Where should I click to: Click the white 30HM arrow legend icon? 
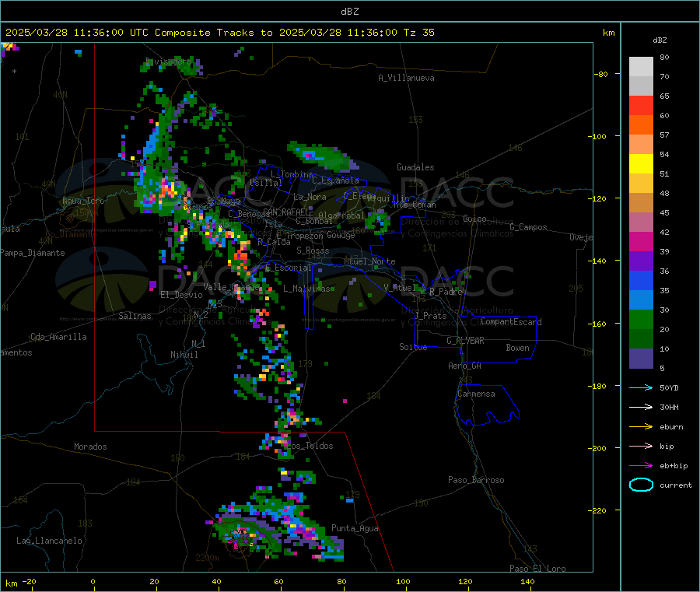[641, 407]
